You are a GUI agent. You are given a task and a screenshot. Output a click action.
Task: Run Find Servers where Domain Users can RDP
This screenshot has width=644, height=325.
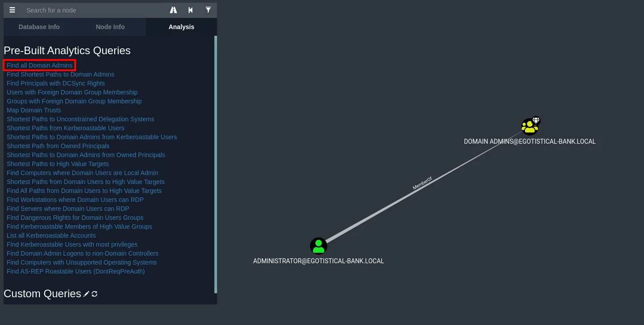68,209
